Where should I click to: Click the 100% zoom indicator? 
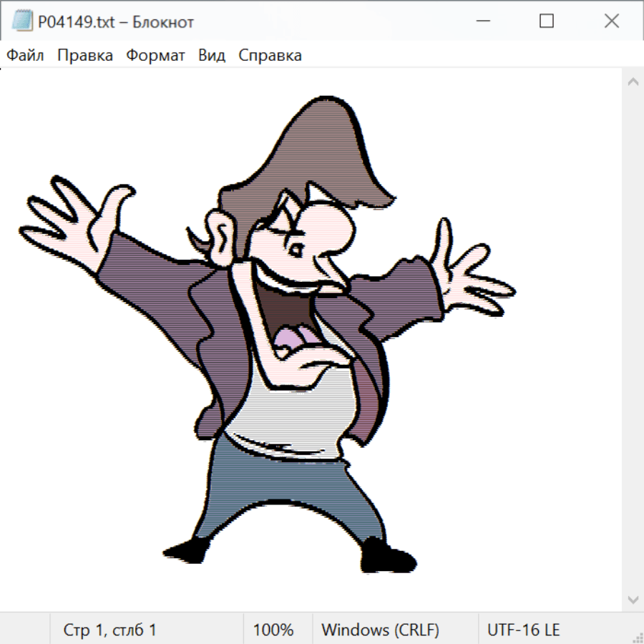(273, 630)
